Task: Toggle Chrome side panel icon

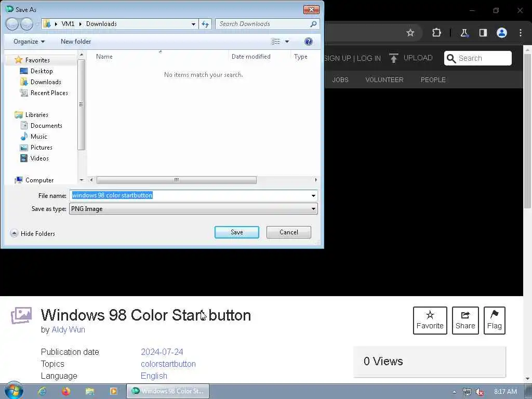Action: [483, 33]
